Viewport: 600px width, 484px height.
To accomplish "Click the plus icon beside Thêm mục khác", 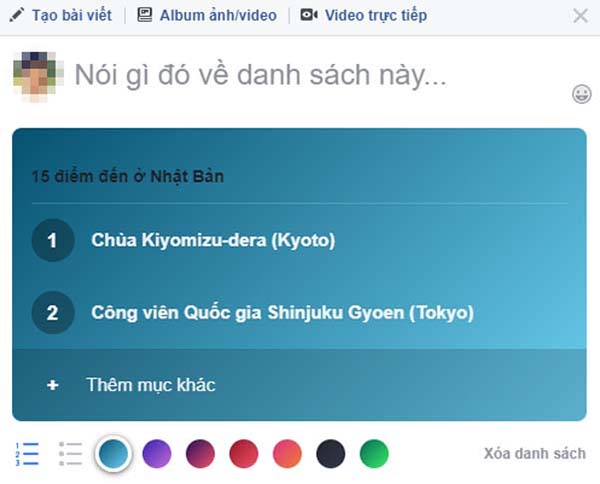I will [52, 385].
